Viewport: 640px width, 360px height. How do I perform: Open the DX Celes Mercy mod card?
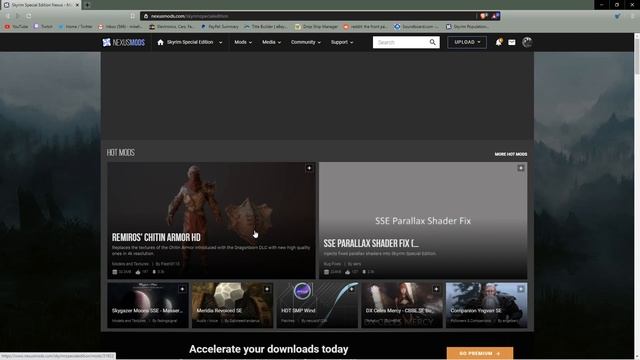click(402, 305)
